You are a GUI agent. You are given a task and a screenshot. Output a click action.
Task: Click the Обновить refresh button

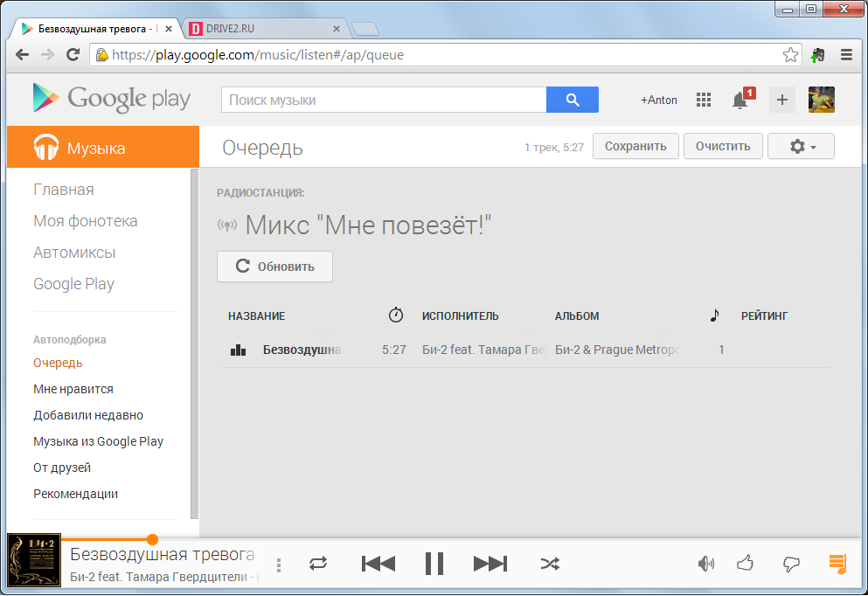(274, 267)
